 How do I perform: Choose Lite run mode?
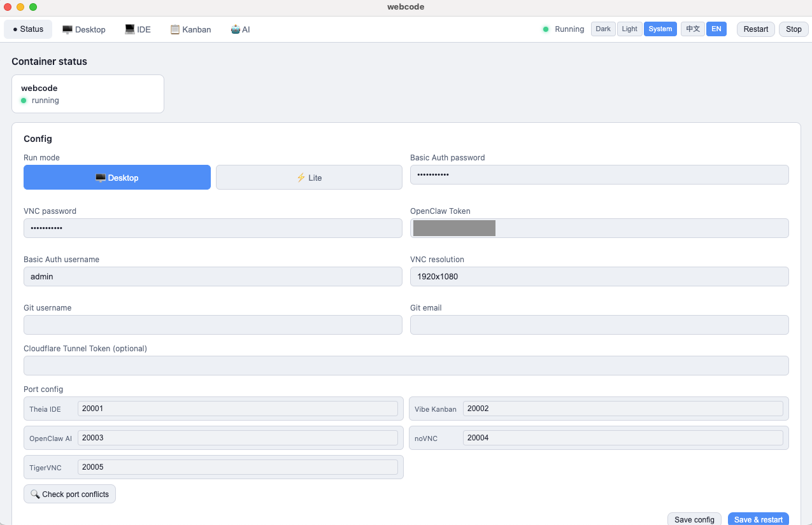click(309, 178)
